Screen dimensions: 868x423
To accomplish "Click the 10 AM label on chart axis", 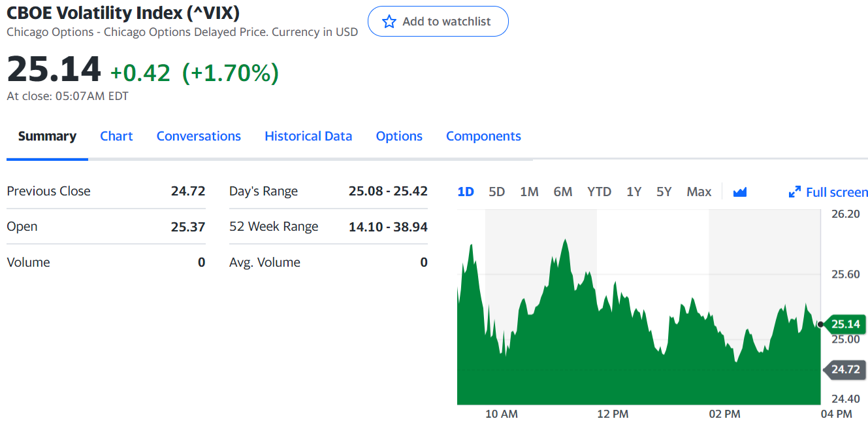I will [502, 414].
